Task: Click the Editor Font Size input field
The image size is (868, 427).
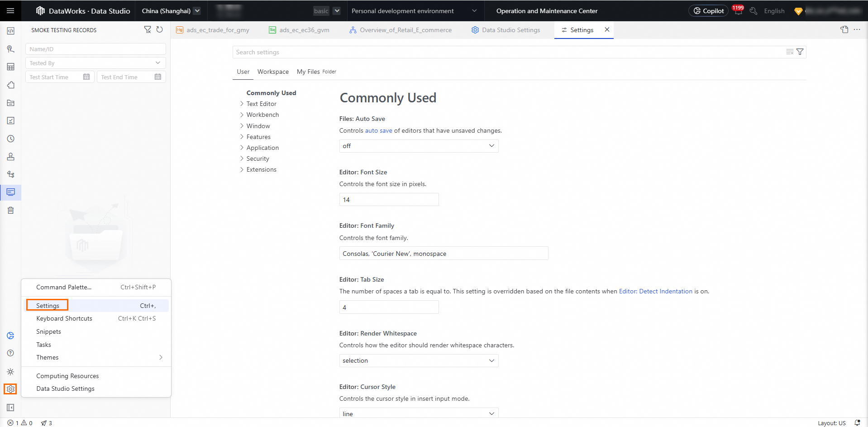Action: [389, 200]
